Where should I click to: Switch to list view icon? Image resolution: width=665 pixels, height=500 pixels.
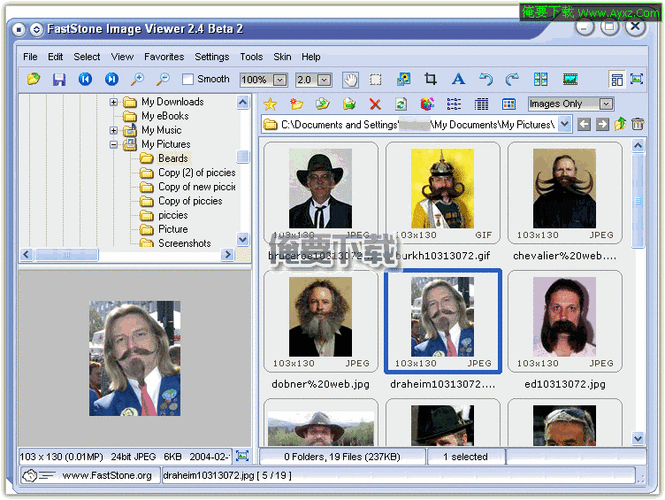coord(454,104)
